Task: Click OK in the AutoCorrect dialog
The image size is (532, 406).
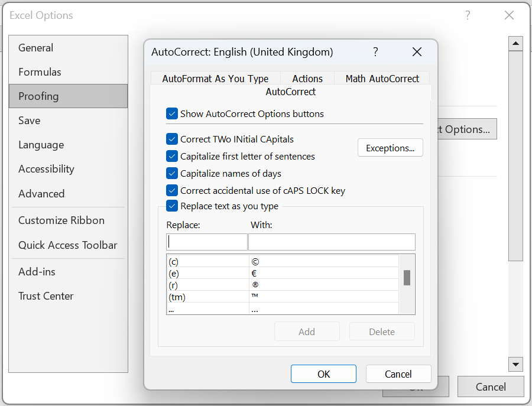Action: coord(323,373)
